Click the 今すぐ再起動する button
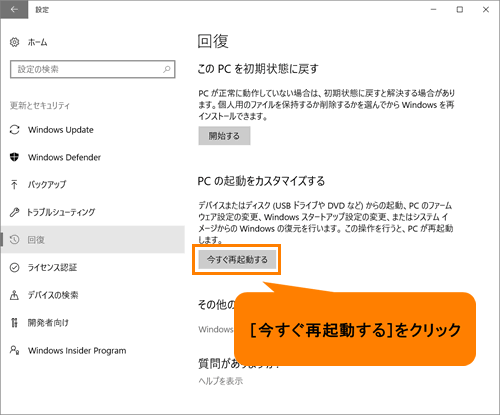This screenshot has width=500, height=415. tap(237, 259)
